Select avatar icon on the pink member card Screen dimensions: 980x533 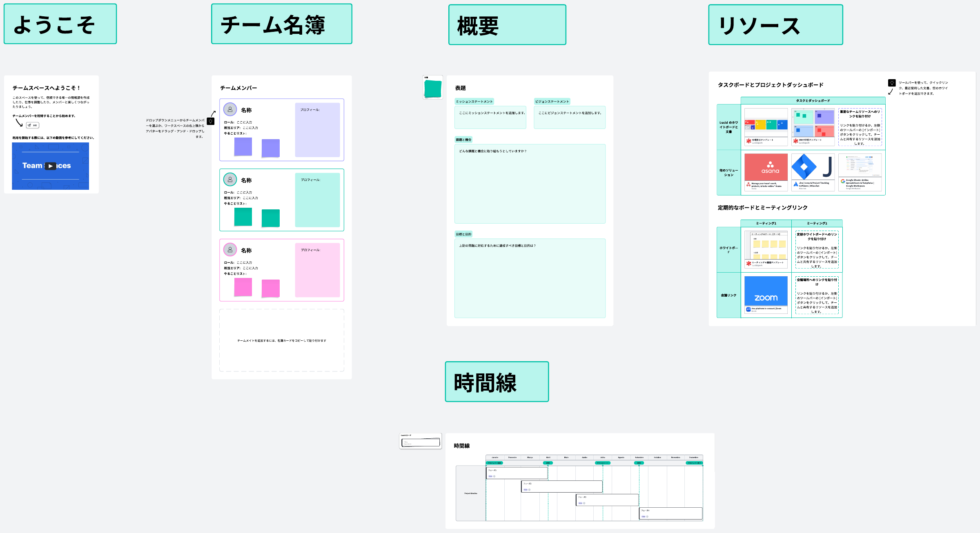[230, 250]
